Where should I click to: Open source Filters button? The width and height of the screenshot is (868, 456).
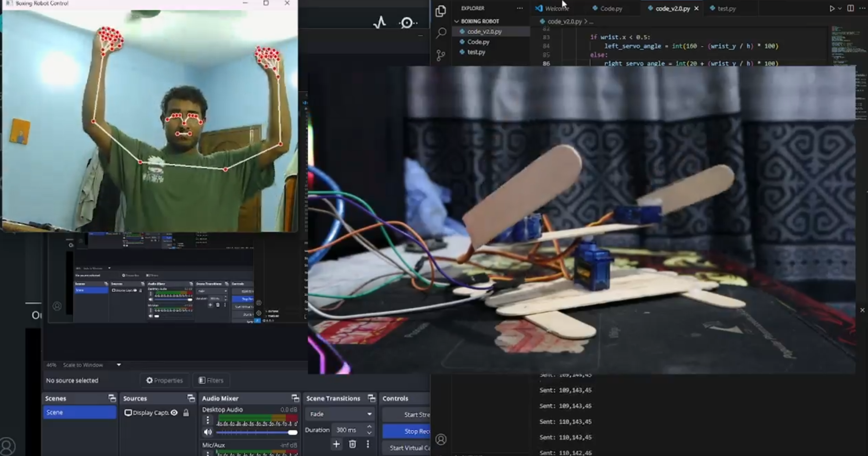211,380
